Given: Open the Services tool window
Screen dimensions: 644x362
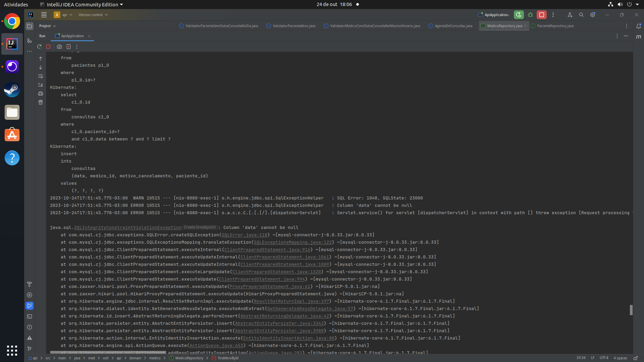Looking at the screenshot, I should pyautogui.click(x=30, y=295).
